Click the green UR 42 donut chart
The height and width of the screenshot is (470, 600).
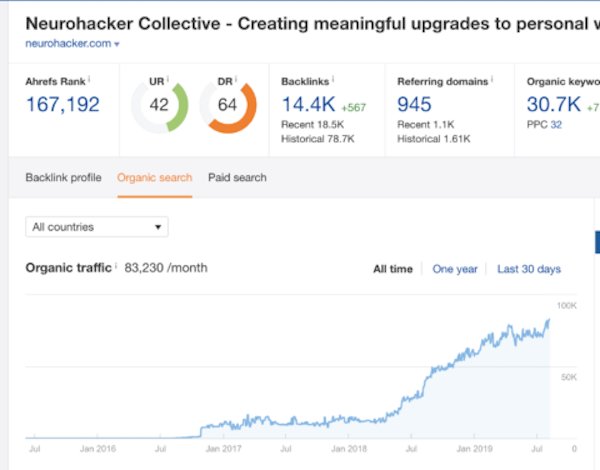(160, 105)
